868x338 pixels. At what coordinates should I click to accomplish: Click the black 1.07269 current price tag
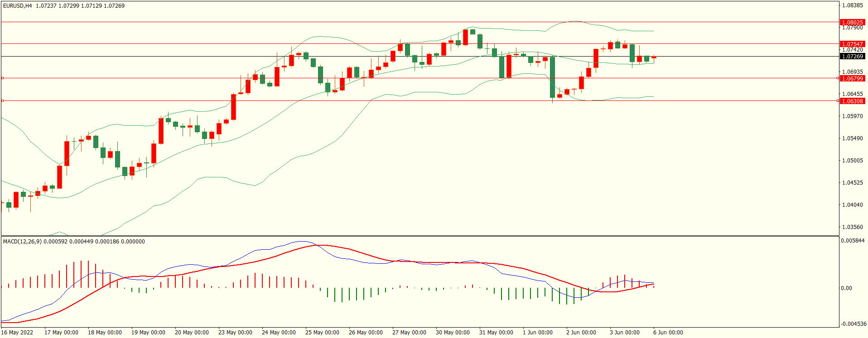click(852, 57)
